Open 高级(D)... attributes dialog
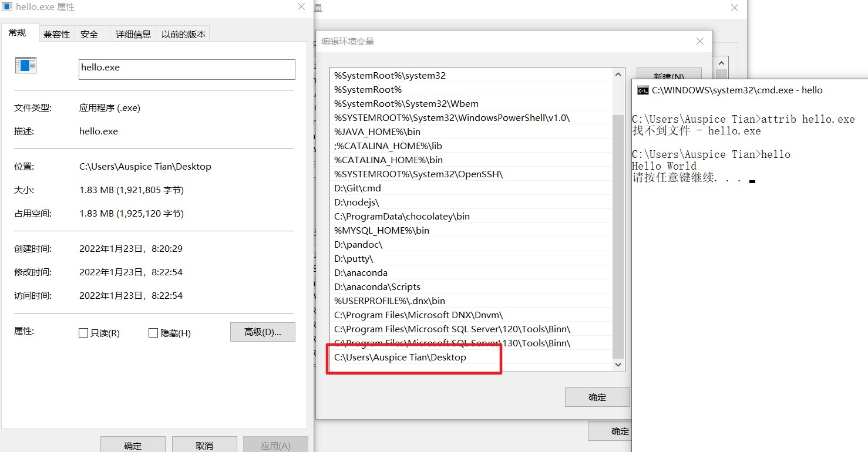The width and height of the screenshot is (868, 452). tap(263, 332)
